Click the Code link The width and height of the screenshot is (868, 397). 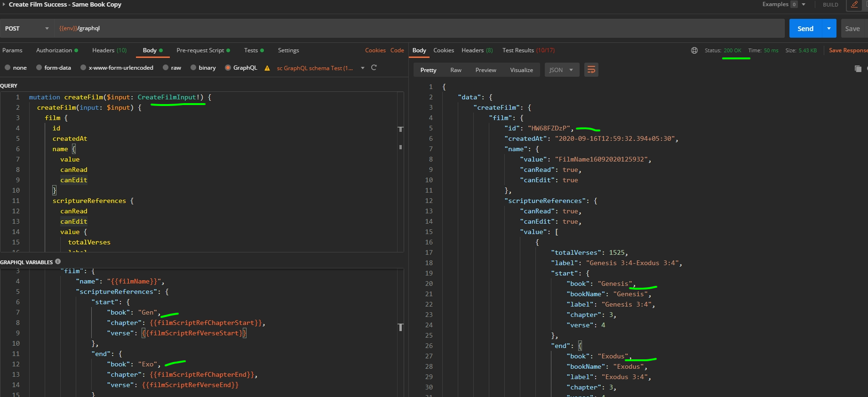[397, 50]
